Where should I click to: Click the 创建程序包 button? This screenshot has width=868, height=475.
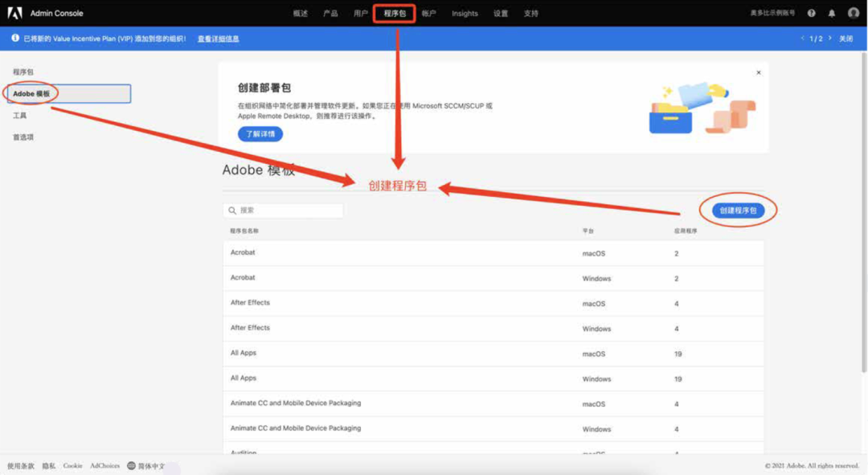(738, 211)
